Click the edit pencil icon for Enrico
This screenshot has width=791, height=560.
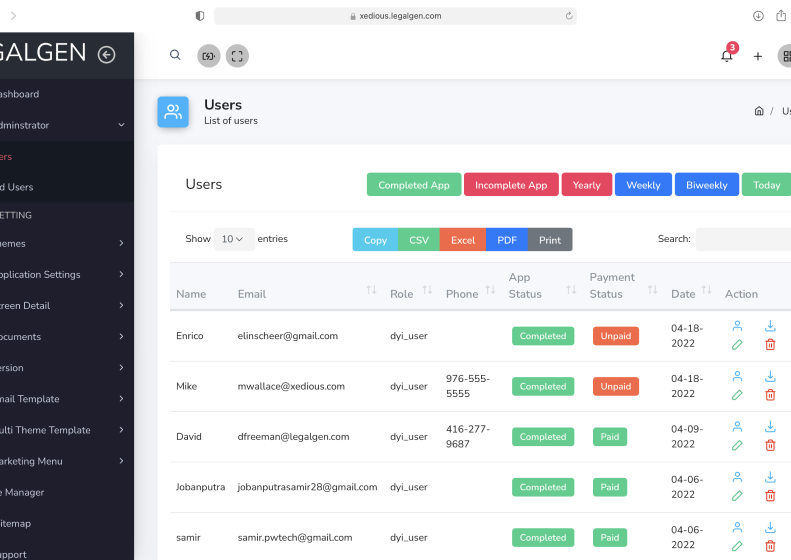point(737,344)
